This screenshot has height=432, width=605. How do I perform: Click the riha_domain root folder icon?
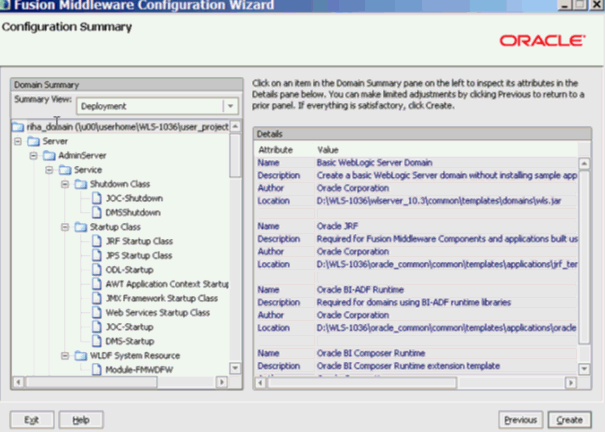[18, 127]
